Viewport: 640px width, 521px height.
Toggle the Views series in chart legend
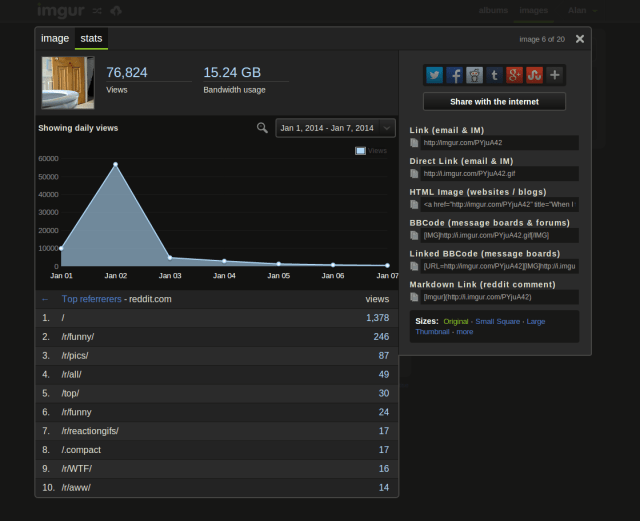click(370, 151)
